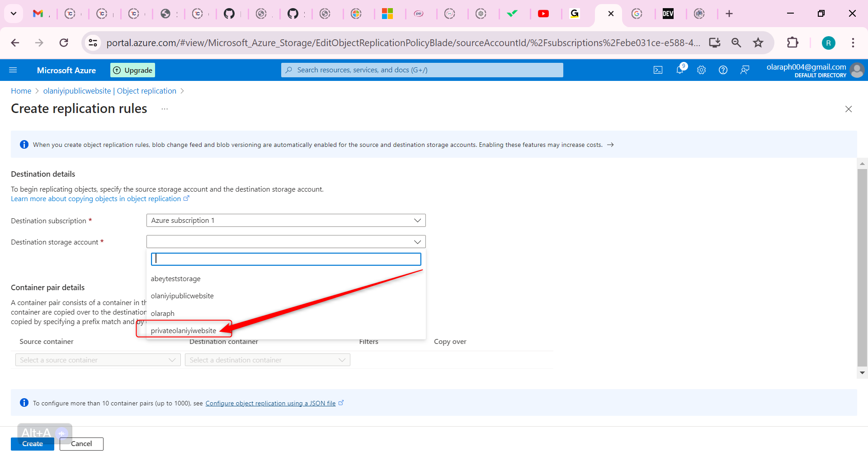The image size is (868, 461).
Task: Click the browser address bar URL
Action: point(403,43)
